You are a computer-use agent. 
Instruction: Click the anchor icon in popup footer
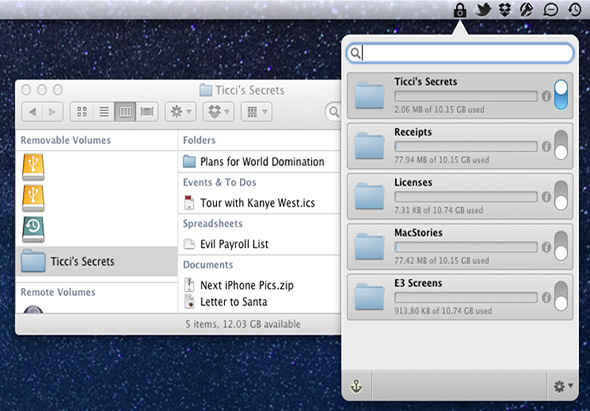[x=356, y=386]
